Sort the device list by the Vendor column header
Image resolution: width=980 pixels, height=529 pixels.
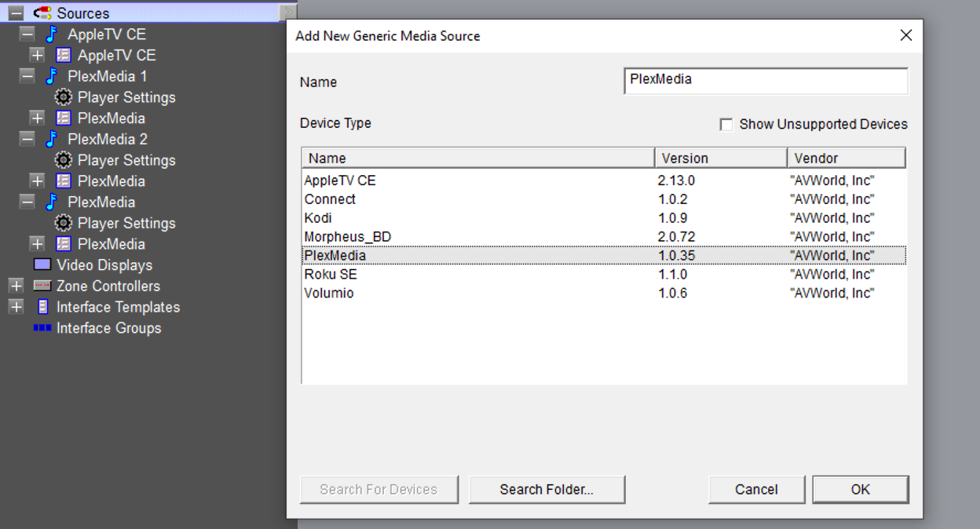(x=847, y=158)
